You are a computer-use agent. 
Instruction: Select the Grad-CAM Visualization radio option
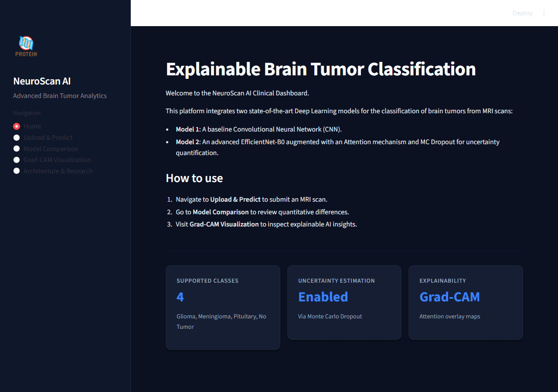pos(52,160)
